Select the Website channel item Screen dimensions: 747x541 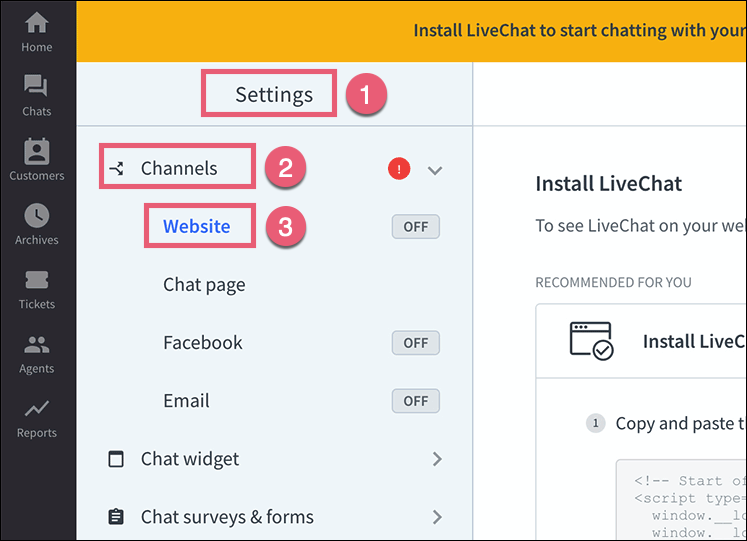pyautogui.click(x=197, y=227)
